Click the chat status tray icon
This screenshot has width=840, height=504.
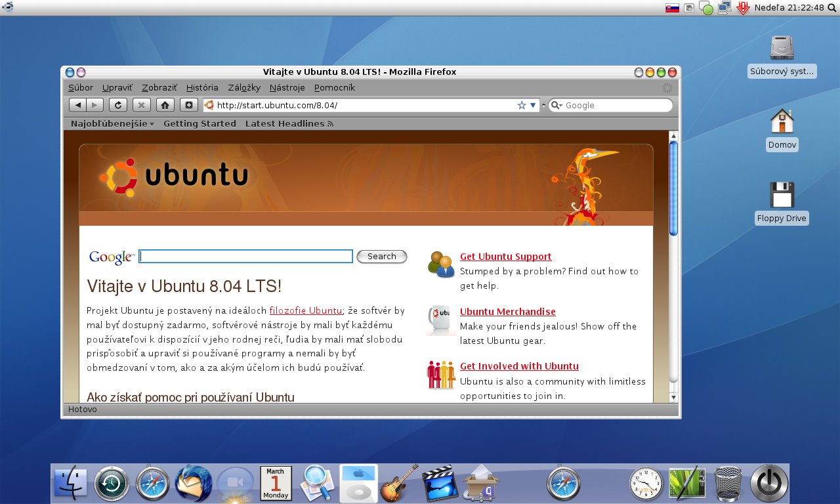706,9
